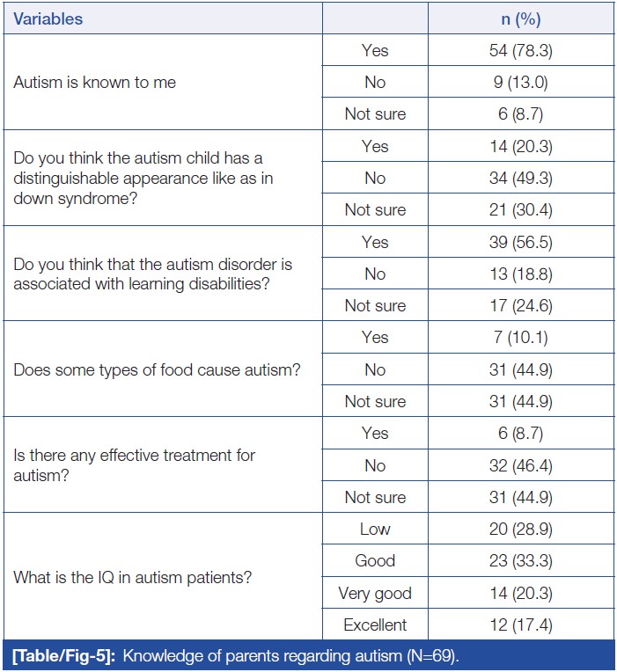The width and height of the screenshot is (617, 672).
Task: Select the value '23 (33.3)'
Action: [x=521, y=561]
